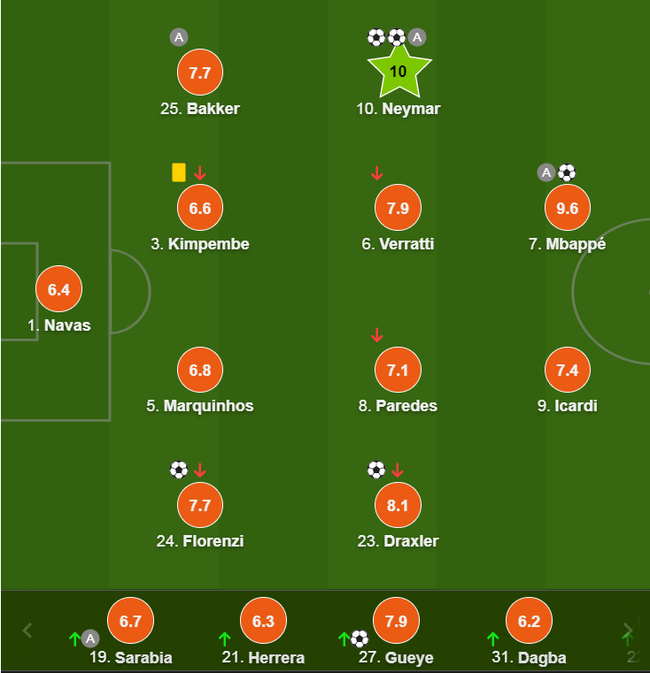Select Marquinhos's 6.8 rating badge
The height and width of the screenshot is (673, 650).
pyautogui.click(x=199, y=370)
